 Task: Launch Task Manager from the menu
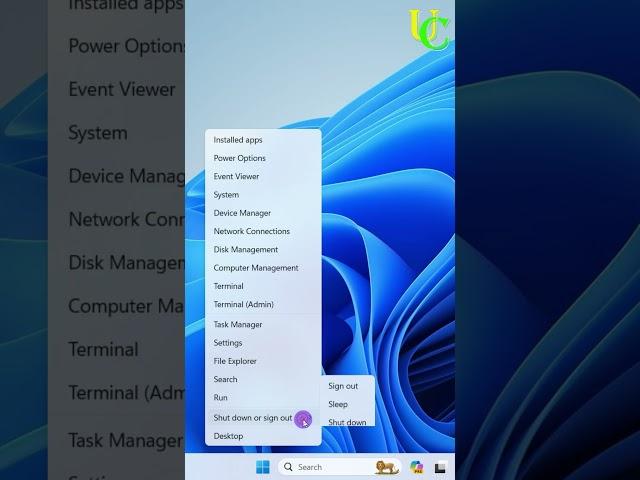(x=238, y=325)
